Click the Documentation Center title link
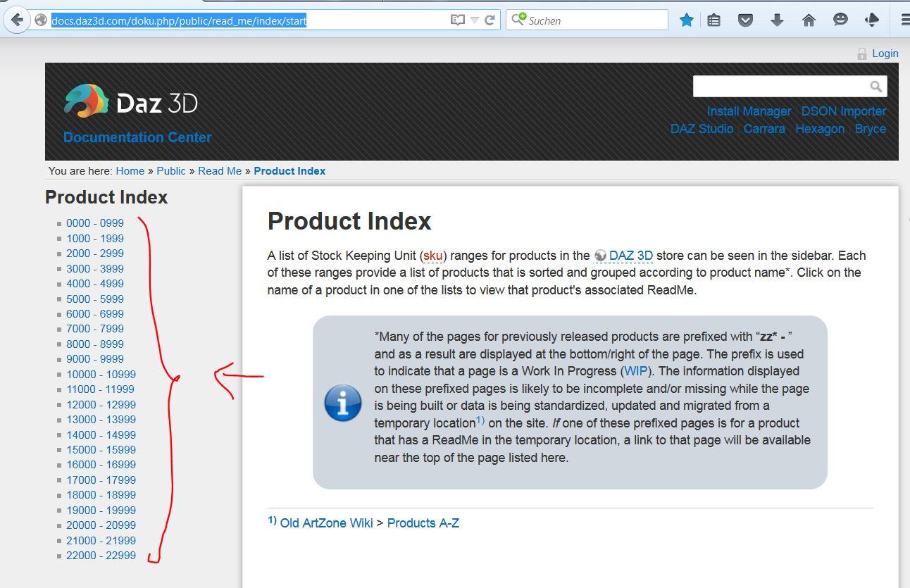This screenshot has width=910, height=588. pyautogui.click(x=137, y=137)
